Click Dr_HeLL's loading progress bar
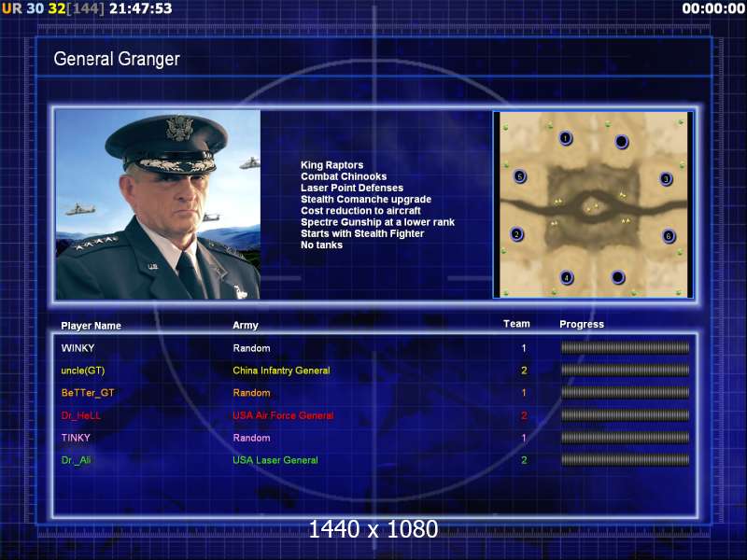 point(625,414)
